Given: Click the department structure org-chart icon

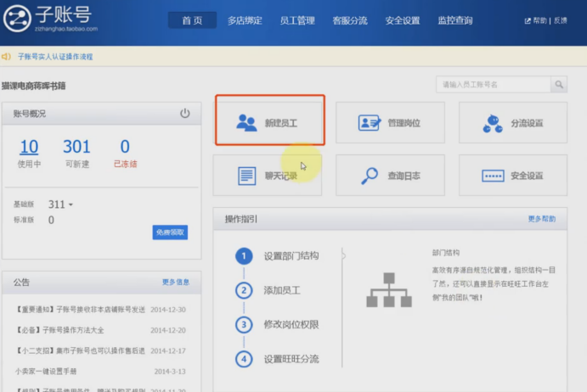Looking at the screenshot, I should click(x=389, y=290).
